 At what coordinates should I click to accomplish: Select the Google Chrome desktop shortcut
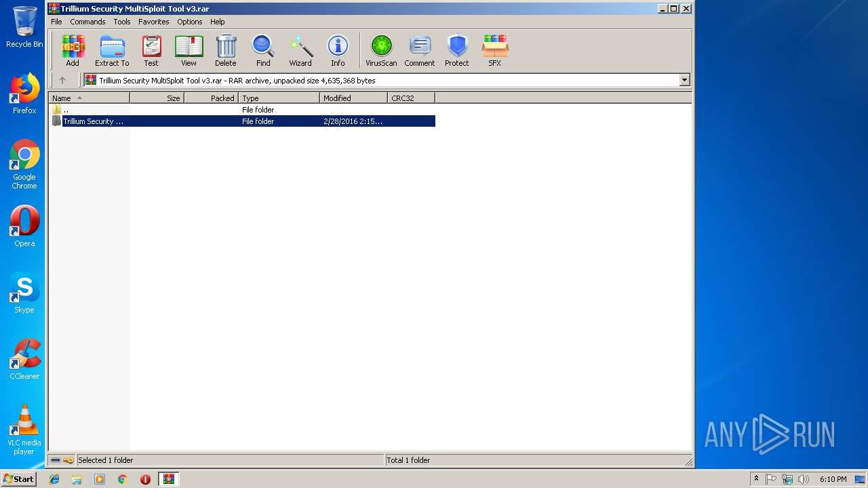point(24,164)
